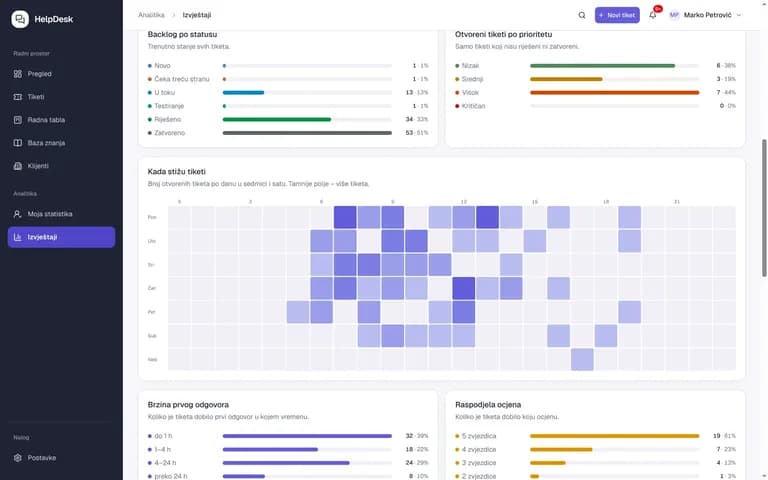Click the Friday 5h heatmap cell
Viewport: 768px width, 480px height.
298,312
